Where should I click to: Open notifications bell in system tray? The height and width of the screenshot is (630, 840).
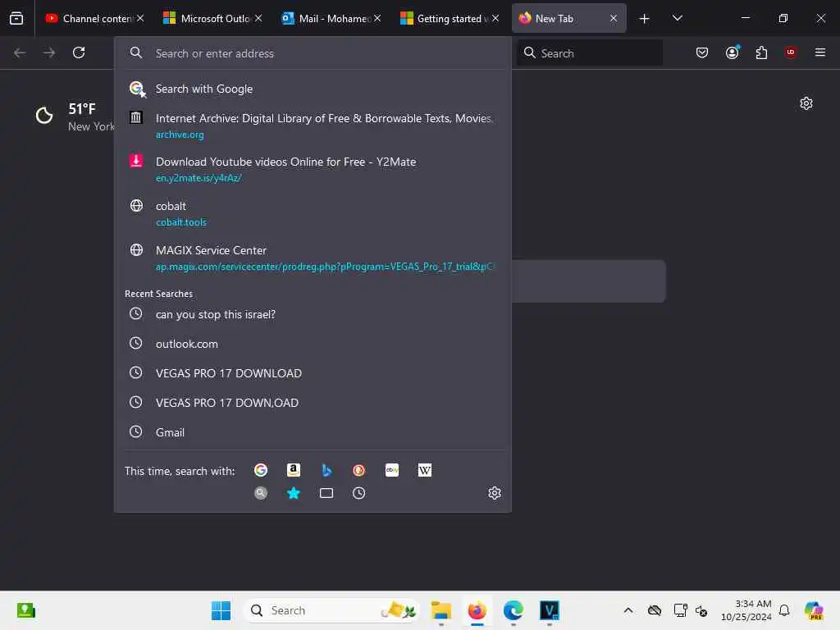coord(784,610)
